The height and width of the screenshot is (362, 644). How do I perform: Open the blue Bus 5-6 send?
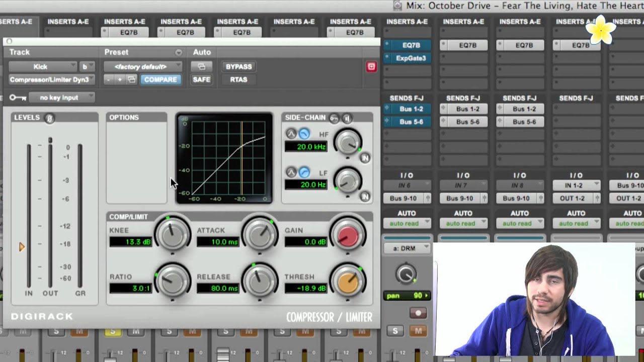411,122
